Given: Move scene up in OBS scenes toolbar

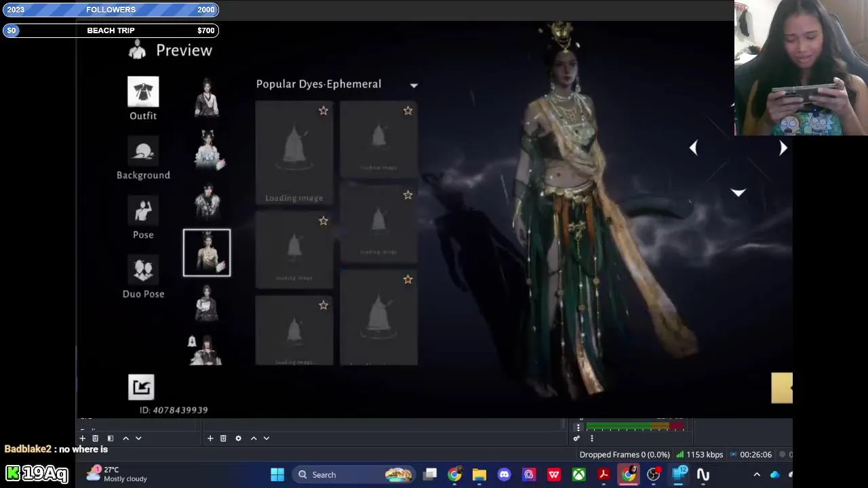Looking at the screenshot, I should (x=125, y=439).
